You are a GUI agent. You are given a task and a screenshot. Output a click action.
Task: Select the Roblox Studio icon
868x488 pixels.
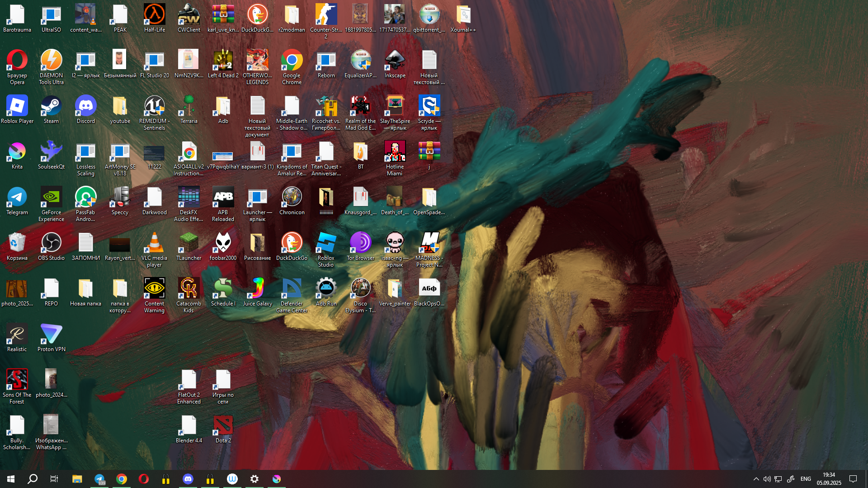pos(326,250)
